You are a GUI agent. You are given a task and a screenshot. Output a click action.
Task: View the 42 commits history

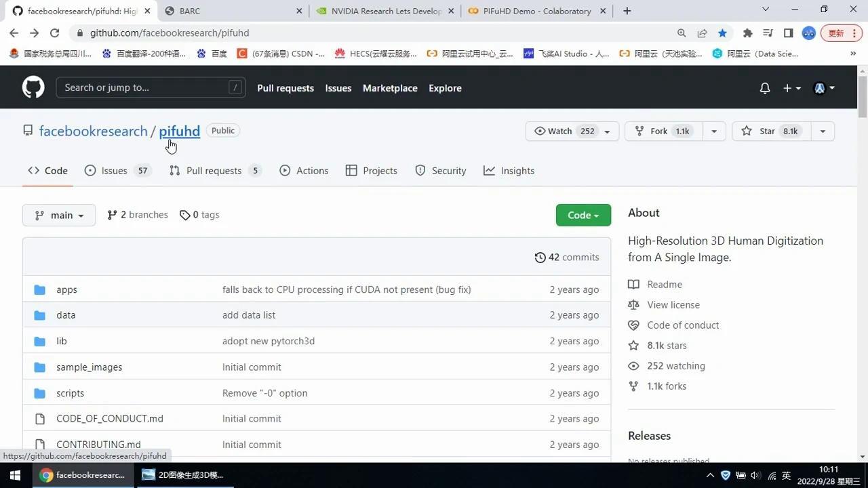pyautogui.click(x=567, y=258)
